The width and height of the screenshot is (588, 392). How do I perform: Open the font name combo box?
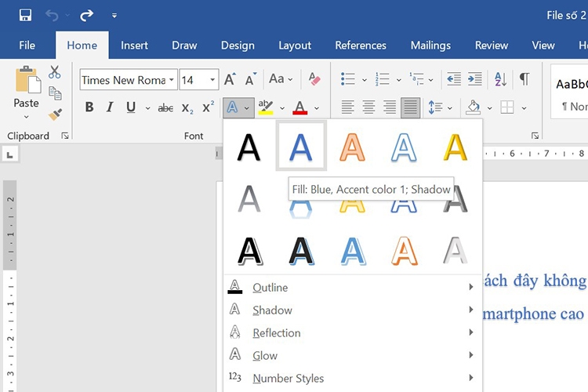click(129, 79)
